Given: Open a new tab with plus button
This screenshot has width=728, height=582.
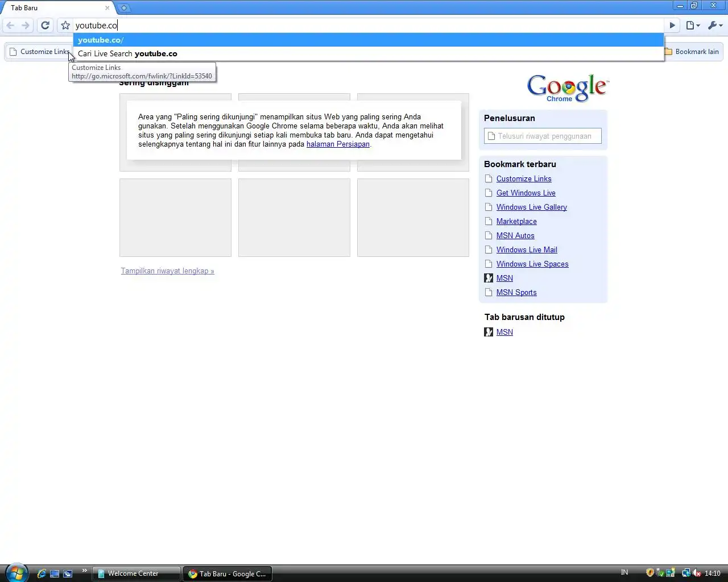Looking at the screenshot, I should pyautogui.click(x=123, y=7).
